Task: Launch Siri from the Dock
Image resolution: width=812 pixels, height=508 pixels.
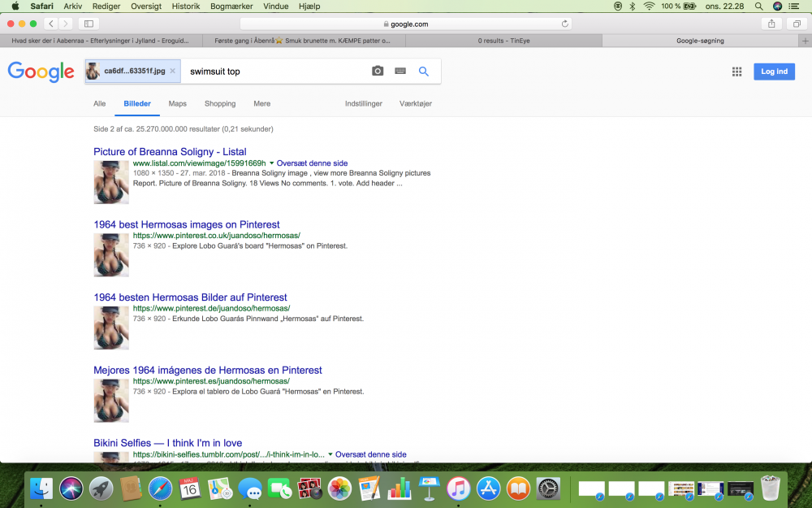Action: 71,488
